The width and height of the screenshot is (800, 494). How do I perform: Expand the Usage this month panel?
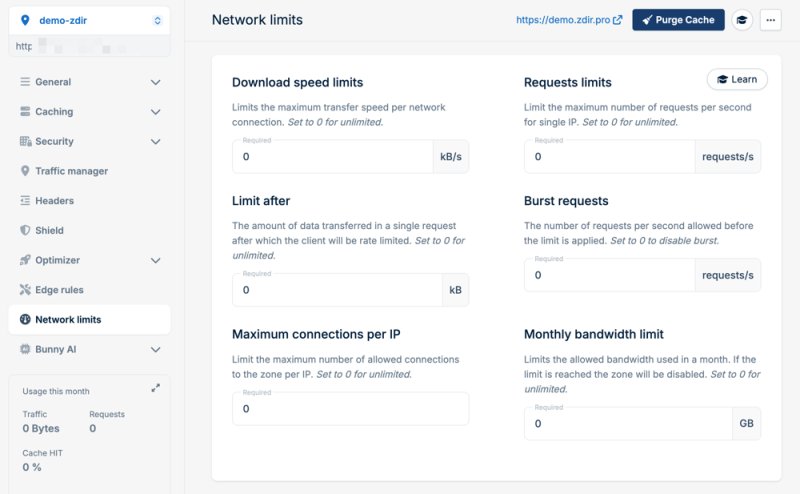click(x=156, y=388)
